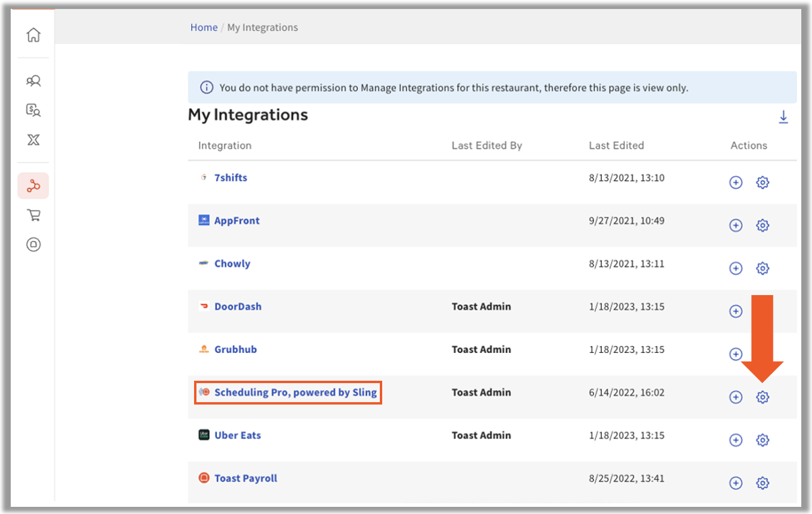This screenshot has height=514, width=812.
Task: Click the Home icon in the sidebar
Action: pos(33,35)
